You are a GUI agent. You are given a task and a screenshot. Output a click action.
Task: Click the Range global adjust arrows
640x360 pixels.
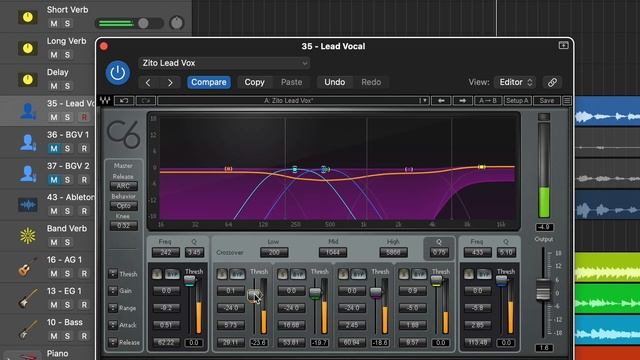(113, 308)
